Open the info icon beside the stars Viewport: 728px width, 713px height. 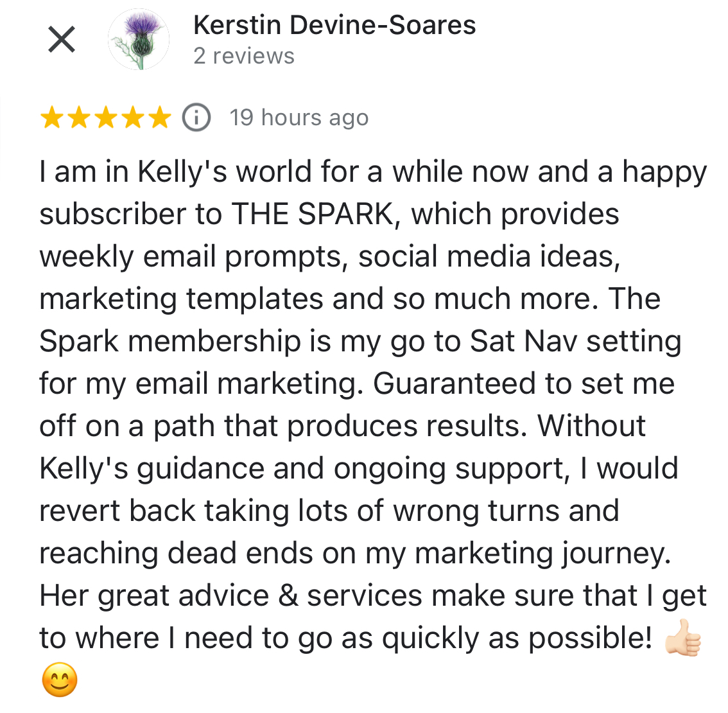pos(196,118)
